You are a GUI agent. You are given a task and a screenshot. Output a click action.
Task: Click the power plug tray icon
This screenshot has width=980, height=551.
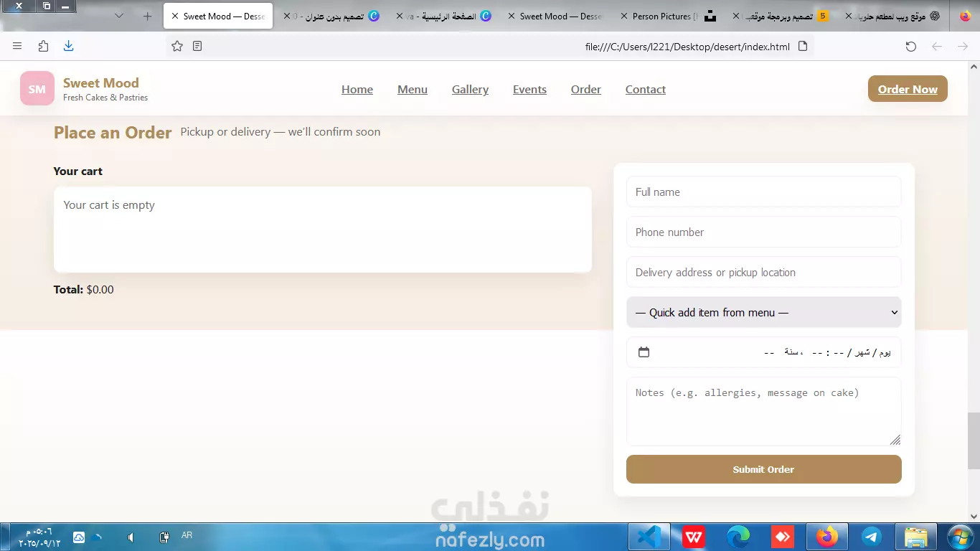(x=164, y=537)
